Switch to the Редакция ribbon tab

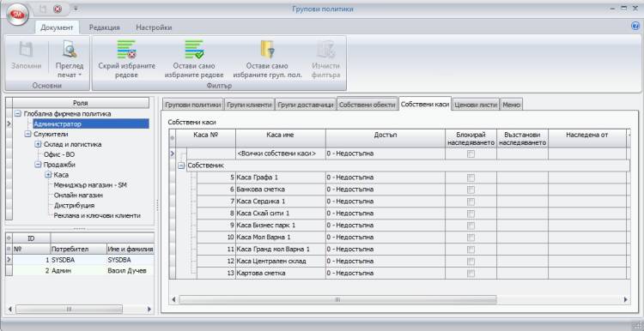point(104,27)
